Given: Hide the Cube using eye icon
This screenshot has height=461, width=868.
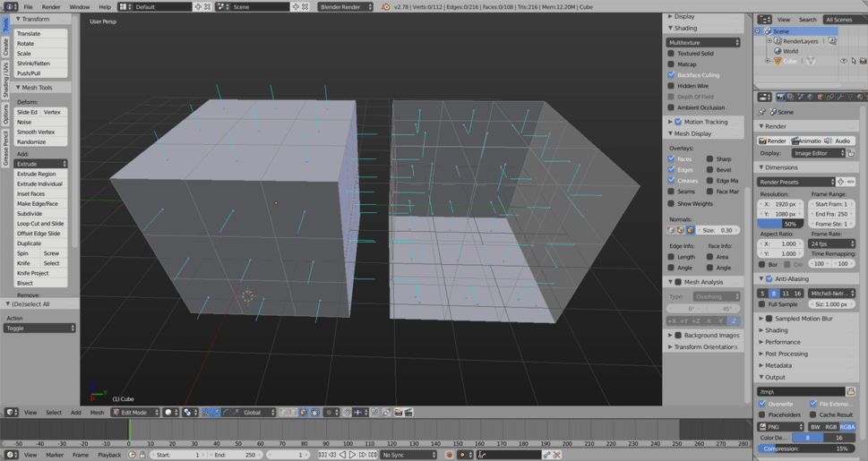Looking at the screenshot, I should [843, 62].
